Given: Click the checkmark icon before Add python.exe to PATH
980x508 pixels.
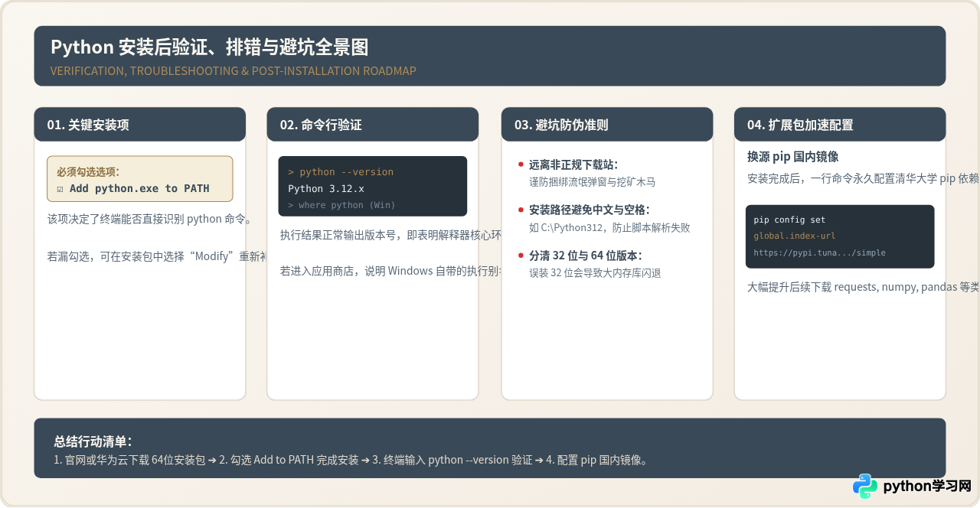Looking at the screenshot, I should pyautogui.click(x=60, y=189).
